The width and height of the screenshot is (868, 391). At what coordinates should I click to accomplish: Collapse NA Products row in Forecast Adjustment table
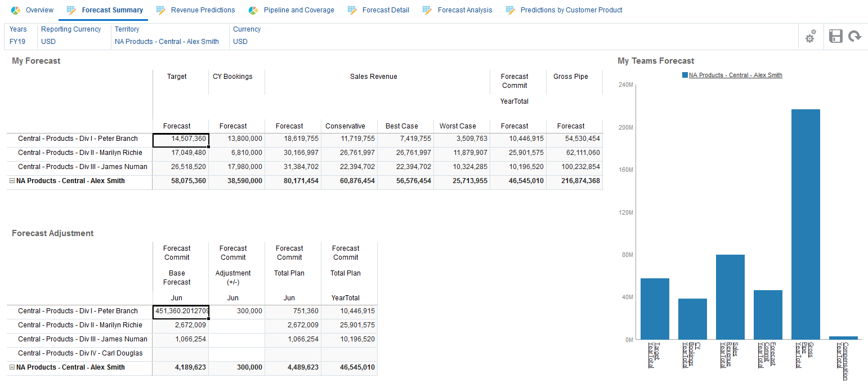12,368
